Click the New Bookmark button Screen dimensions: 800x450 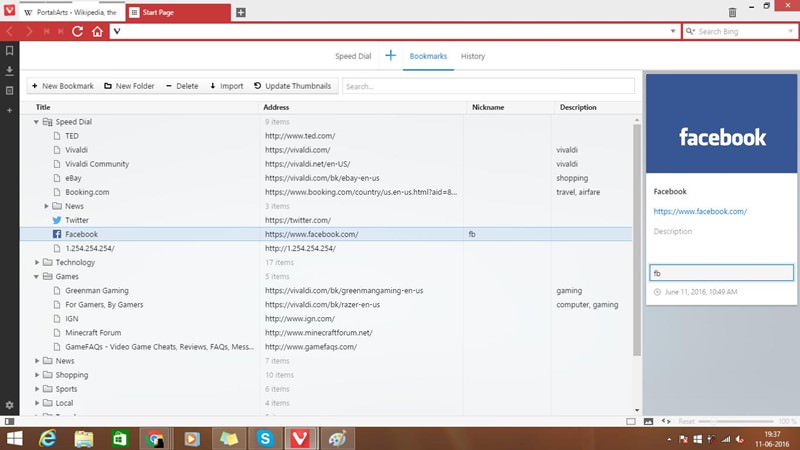coord(63,86)
